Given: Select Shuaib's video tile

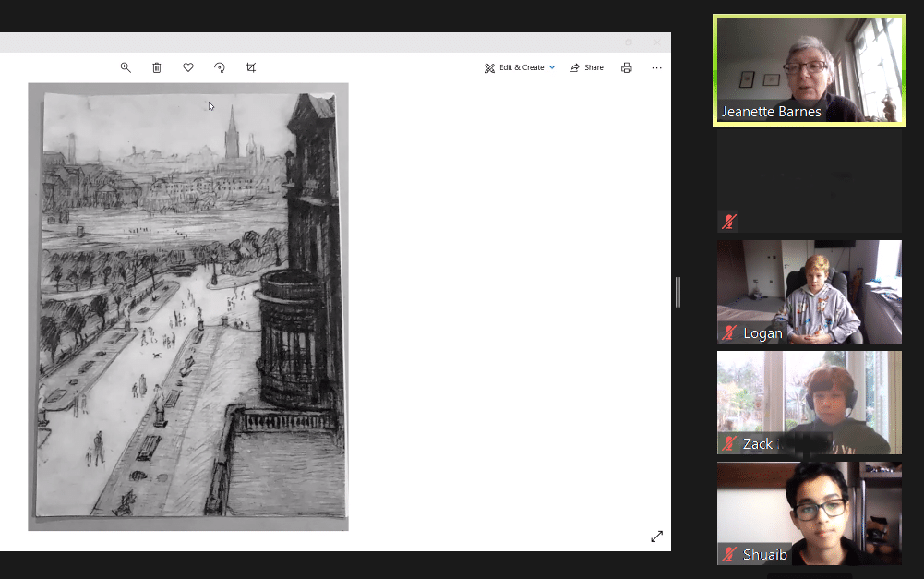Looking at the screenshot, I should [x=810, y=513].
